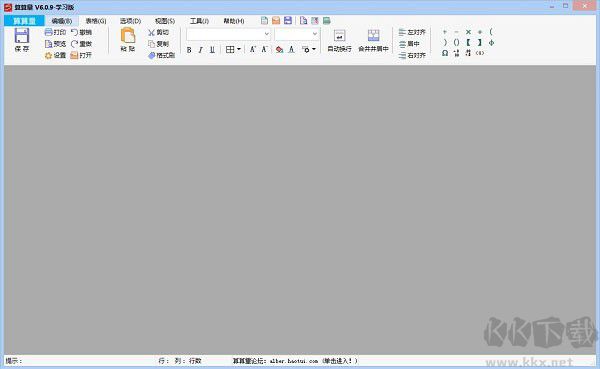
Task: Open the 表格(G) menu
Action: [x=96, y=21]
